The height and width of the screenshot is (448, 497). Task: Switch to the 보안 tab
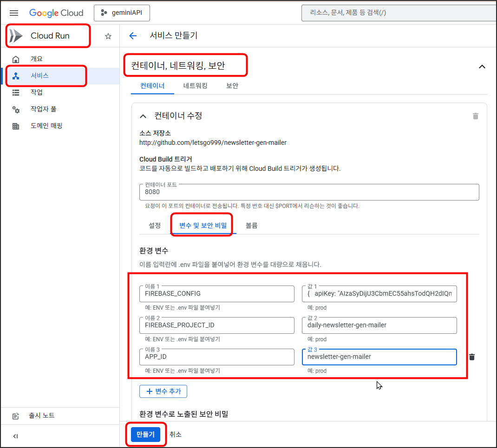[x=232, y=86]
